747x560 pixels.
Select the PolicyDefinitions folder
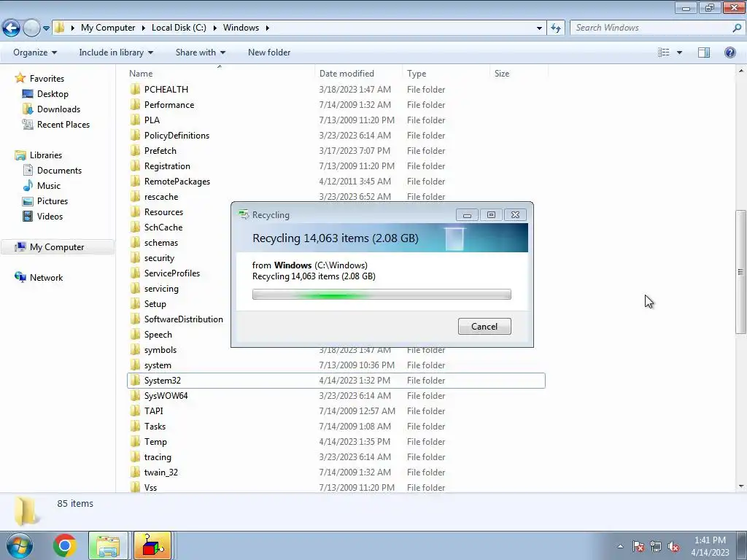coord(177,135)
